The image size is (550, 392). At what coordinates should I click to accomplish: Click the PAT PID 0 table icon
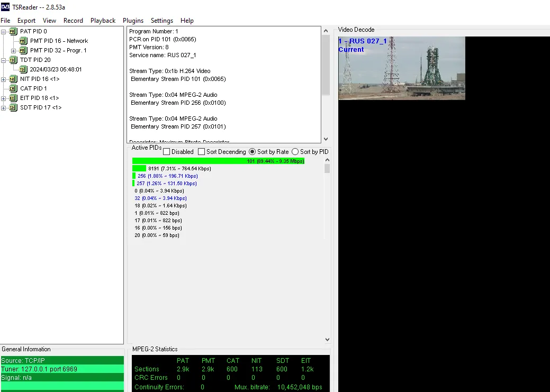pyautogui.click(x=13, y=31)
